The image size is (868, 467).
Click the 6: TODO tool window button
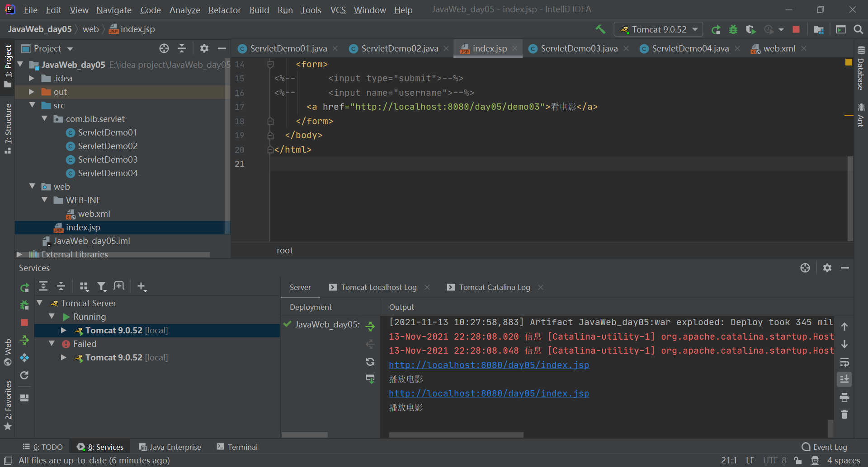point(43,447)
